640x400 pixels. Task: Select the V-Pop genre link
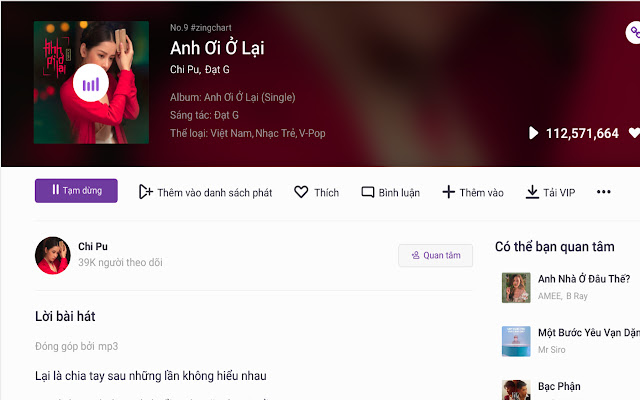[x=312, y=133]
